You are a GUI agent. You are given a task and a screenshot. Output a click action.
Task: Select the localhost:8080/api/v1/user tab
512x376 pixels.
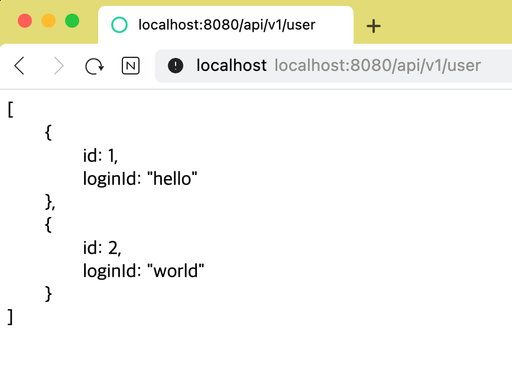(226, 25)
